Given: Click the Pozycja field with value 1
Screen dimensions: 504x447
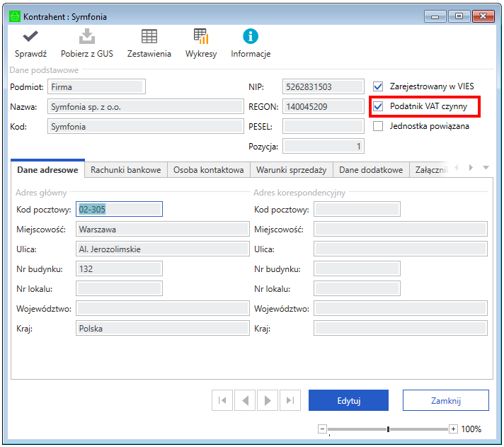Looking at the screenshot, I should (323, 147).
